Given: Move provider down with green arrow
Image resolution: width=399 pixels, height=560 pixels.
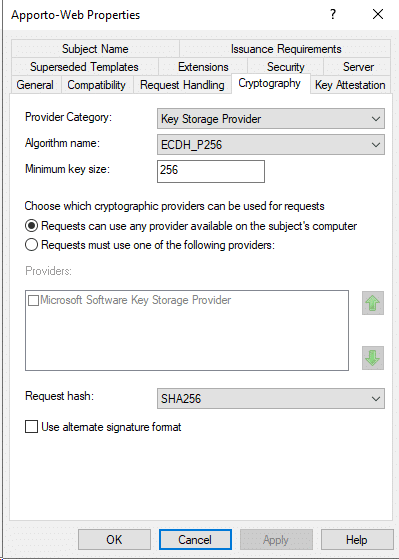Looking at the screenshot, I should point(373,358).
